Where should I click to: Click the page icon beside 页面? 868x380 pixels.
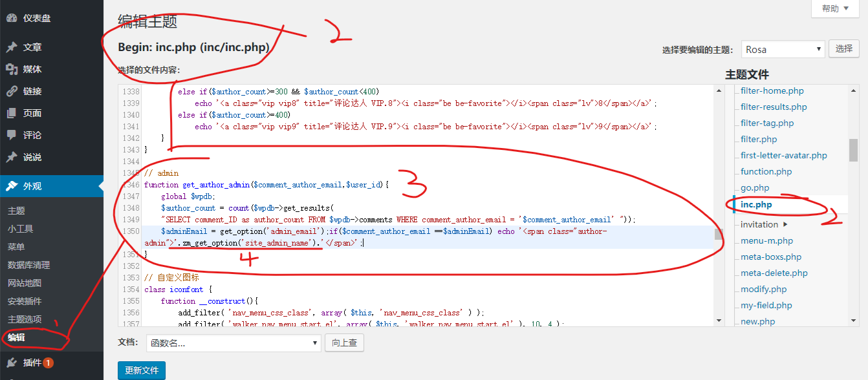click(12, 113)
